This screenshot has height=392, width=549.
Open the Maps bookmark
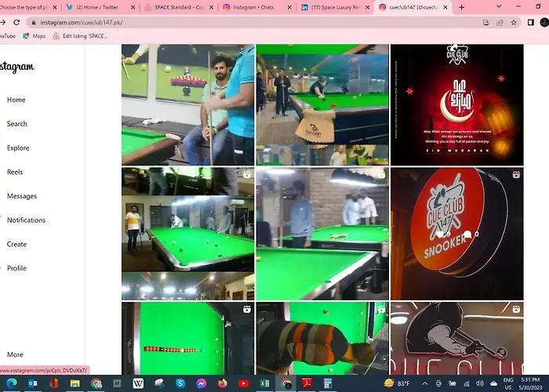(35, 36)
